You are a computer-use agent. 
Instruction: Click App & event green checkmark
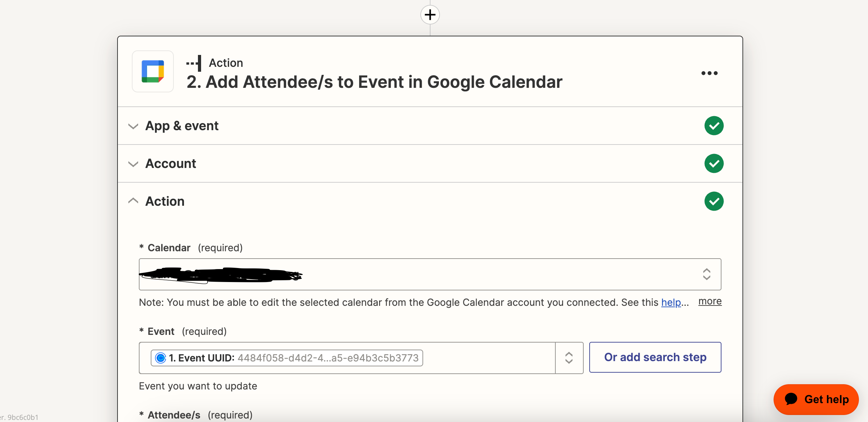pyautogui.click(x=714, y=126)
